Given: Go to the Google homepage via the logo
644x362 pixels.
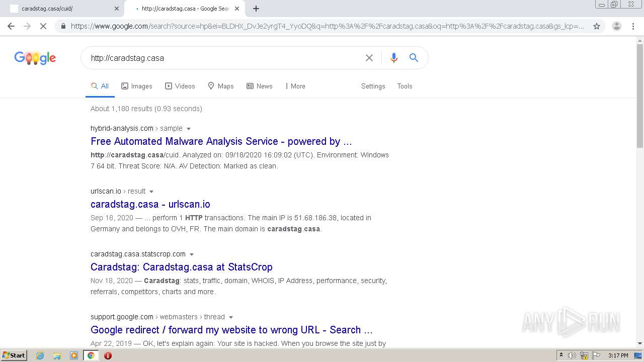Looking at the screenshot, I should (35, 58).
